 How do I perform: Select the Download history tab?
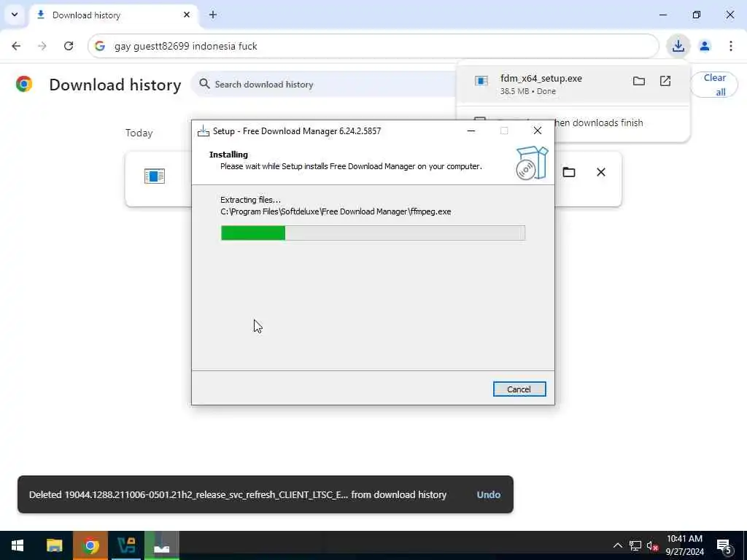coord(115,15)
